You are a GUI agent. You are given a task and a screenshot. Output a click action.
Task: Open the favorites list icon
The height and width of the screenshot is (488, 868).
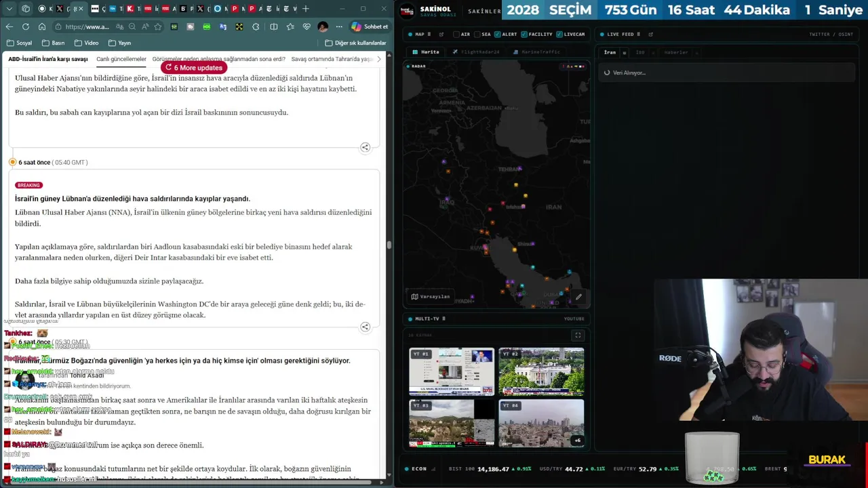pyautogui.click(x=290, y=26)
